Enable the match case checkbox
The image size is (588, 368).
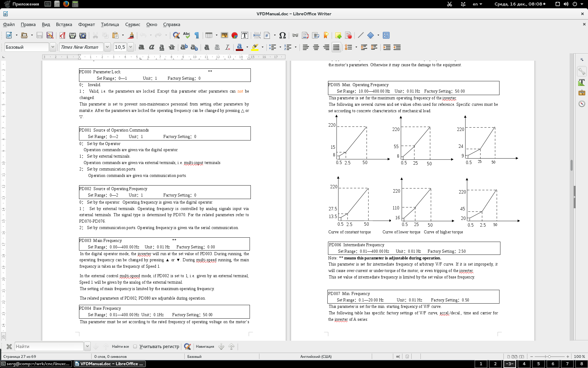tap(135, 347)
